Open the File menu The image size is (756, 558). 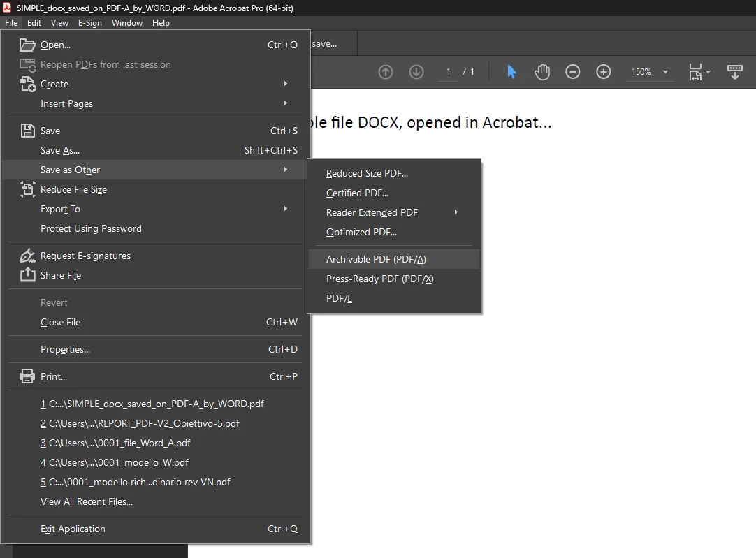pyautogui.click(x=11, y=22)
